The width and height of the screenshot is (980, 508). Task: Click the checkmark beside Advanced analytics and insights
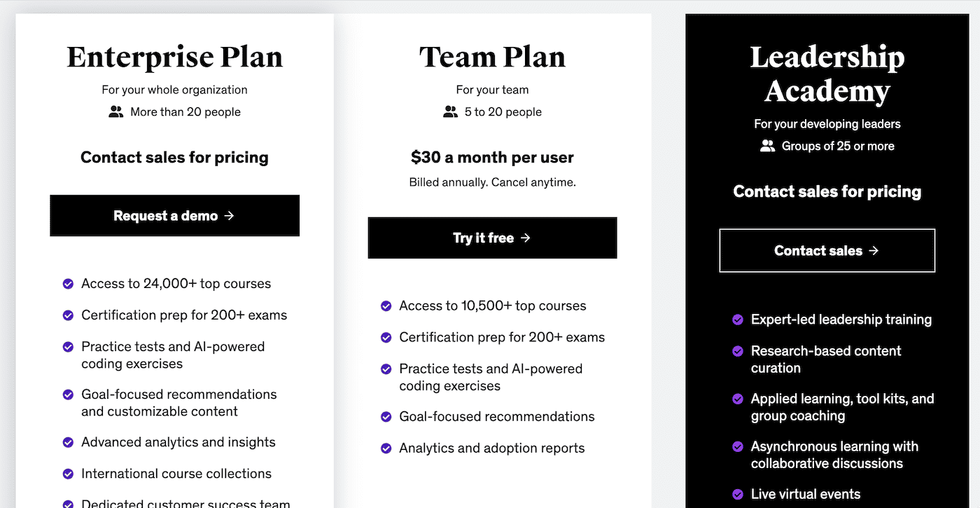coord(68,442)
